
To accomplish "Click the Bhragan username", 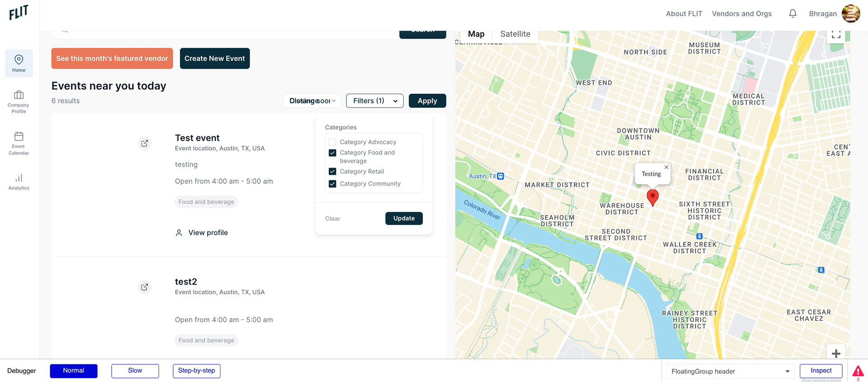I will pos(823,14).
